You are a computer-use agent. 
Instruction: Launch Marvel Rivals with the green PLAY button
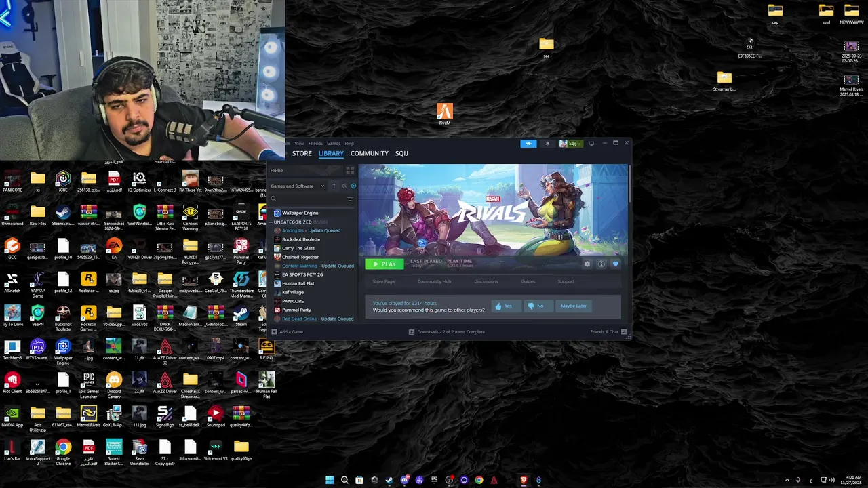pos(384,264)
